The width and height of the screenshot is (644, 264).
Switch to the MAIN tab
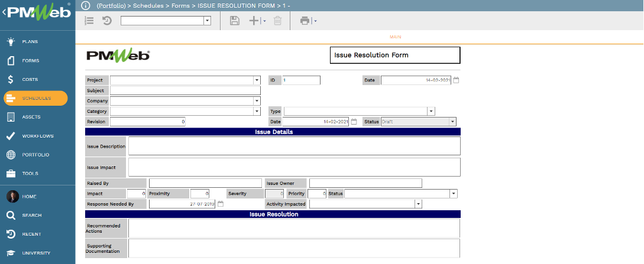(x=395, y=37)
